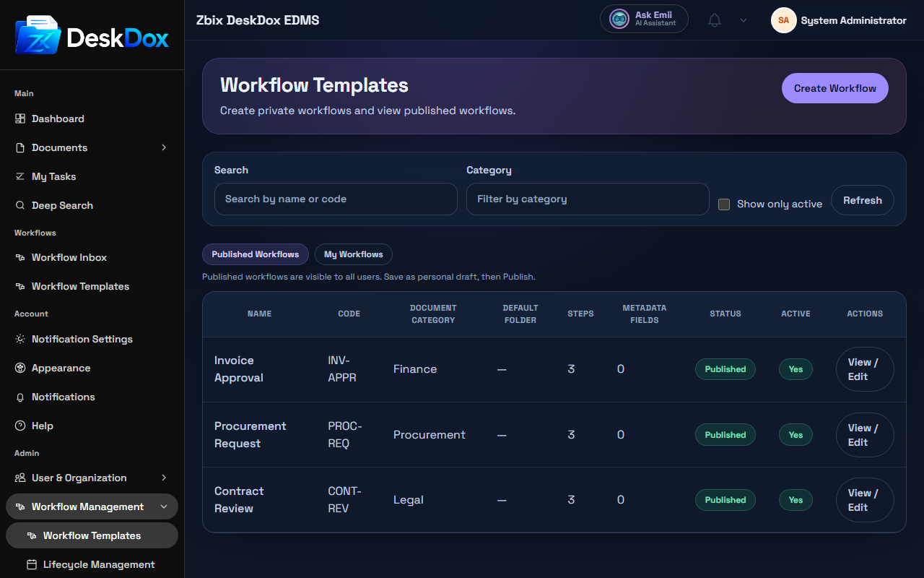Click View / Edit for Procurement Request

865,435
